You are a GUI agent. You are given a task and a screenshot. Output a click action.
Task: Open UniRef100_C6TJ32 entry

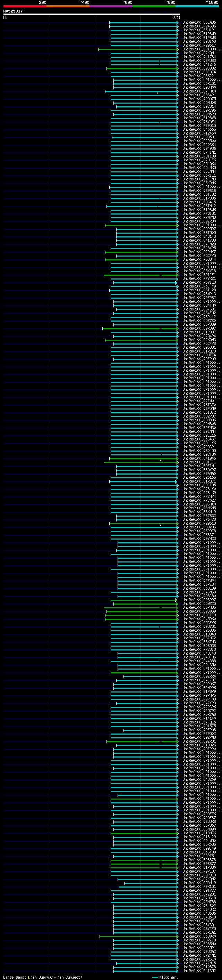click(x=199, y=194)
